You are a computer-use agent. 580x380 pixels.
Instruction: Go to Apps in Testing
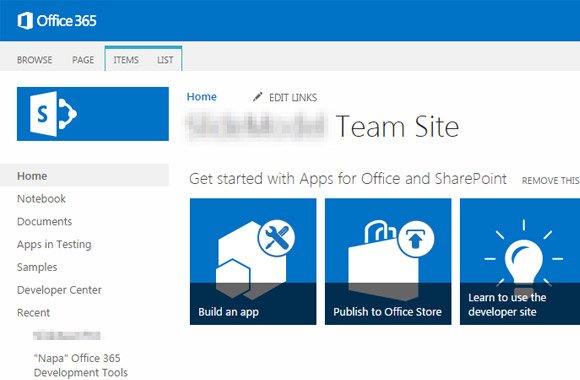54,245
